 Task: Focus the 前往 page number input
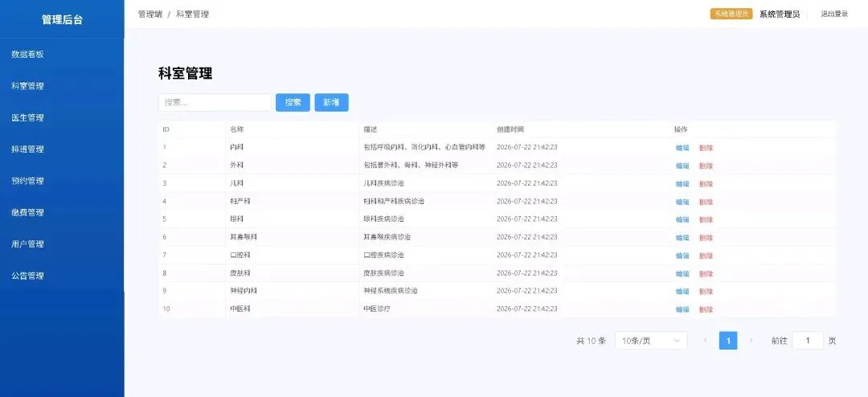(x=808, y=341)
